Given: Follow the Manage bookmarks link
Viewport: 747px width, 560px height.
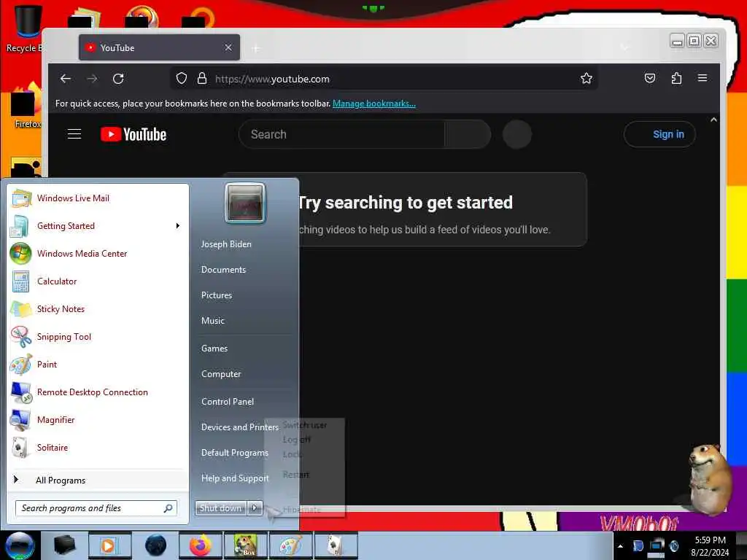Looking at the screenshot, I should pyautogui.click(x=374, y=104).
